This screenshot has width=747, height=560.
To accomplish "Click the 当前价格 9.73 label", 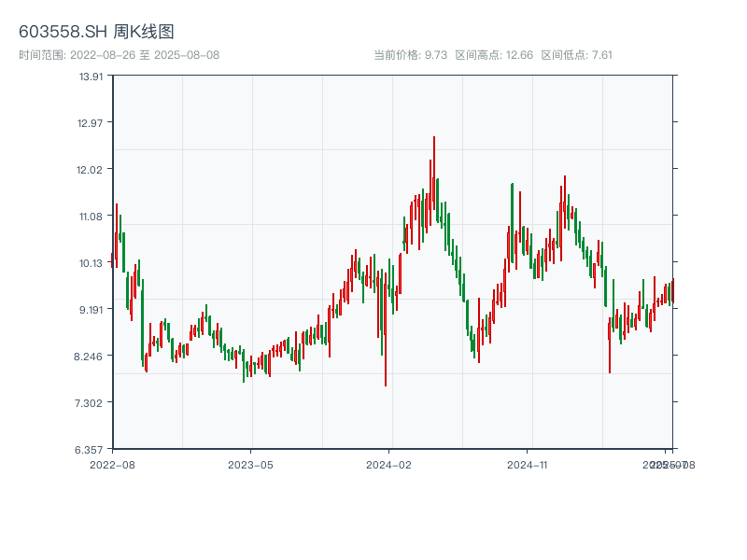I will pyautogui.click(x=410, y=55).
